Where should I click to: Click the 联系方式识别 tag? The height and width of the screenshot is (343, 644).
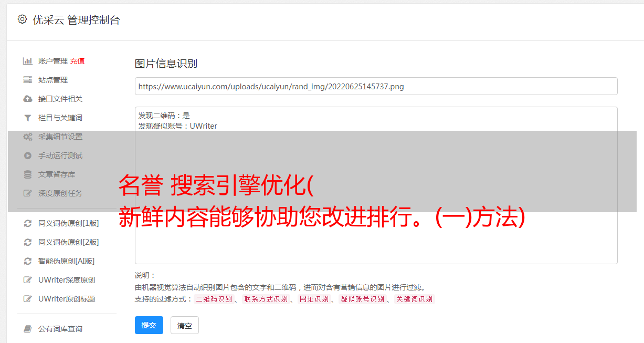point(266,299)
